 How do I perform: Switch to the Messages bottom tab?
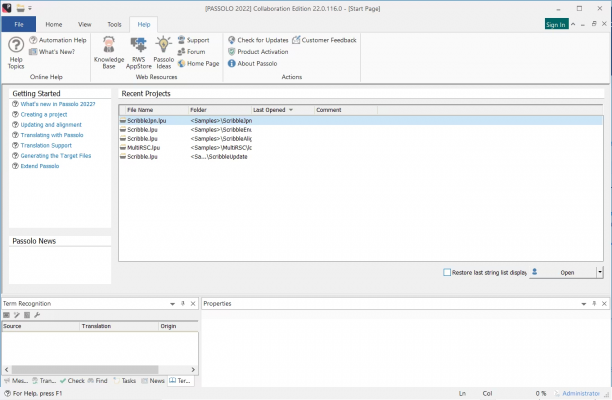coord(16,380)
